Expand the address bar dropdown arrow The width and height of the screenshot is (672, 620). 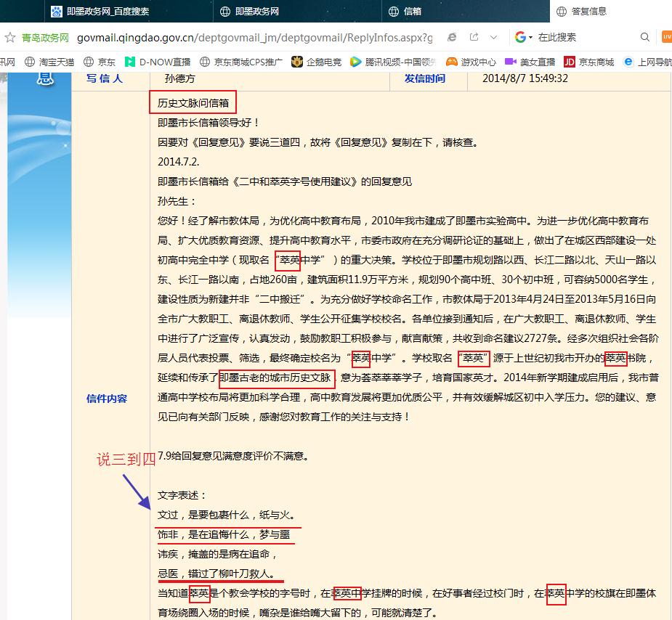(494, 38)
